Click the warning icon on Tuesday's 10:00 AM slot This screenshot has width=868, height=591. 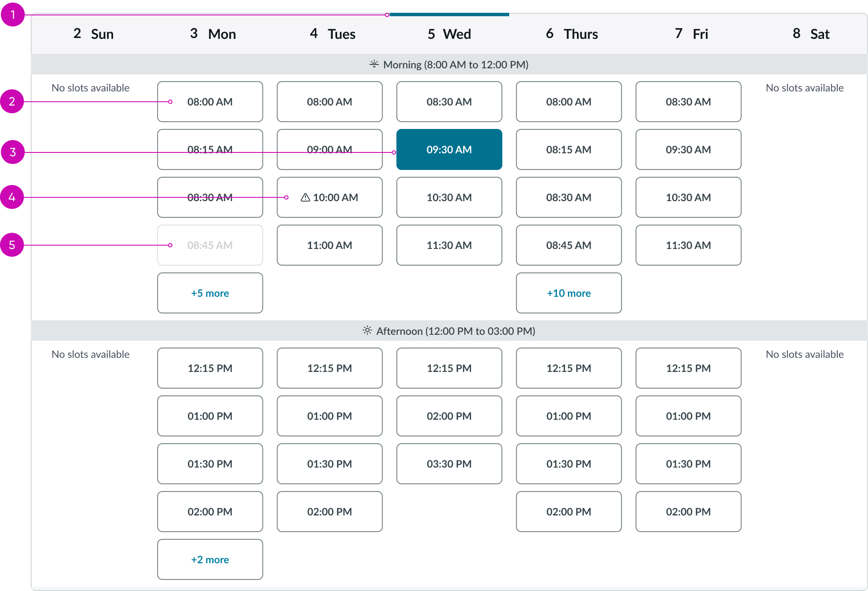coord(306,197)
